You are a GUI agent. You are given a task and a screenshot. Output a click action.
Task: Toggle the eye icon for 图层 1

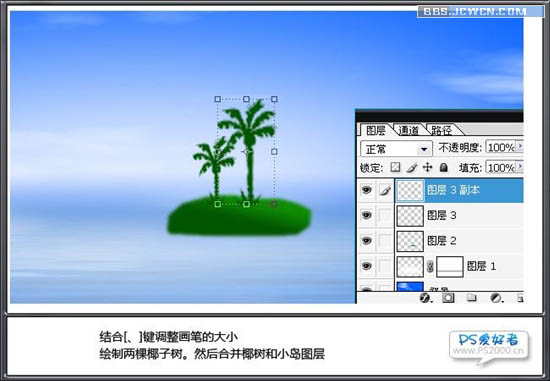coord(367,266)
